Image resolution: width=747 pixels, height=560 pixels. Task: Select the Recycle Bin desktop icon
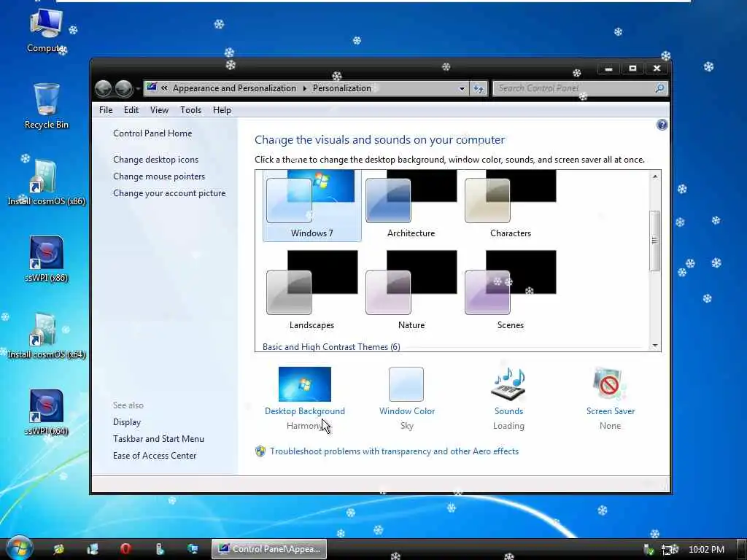point(46,106)
